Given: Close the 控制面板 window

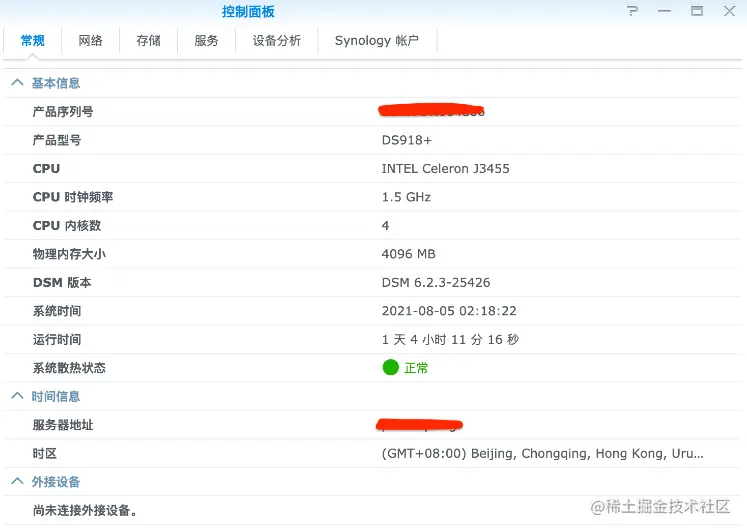Looking at the screenshot, I should coord(729,11).
